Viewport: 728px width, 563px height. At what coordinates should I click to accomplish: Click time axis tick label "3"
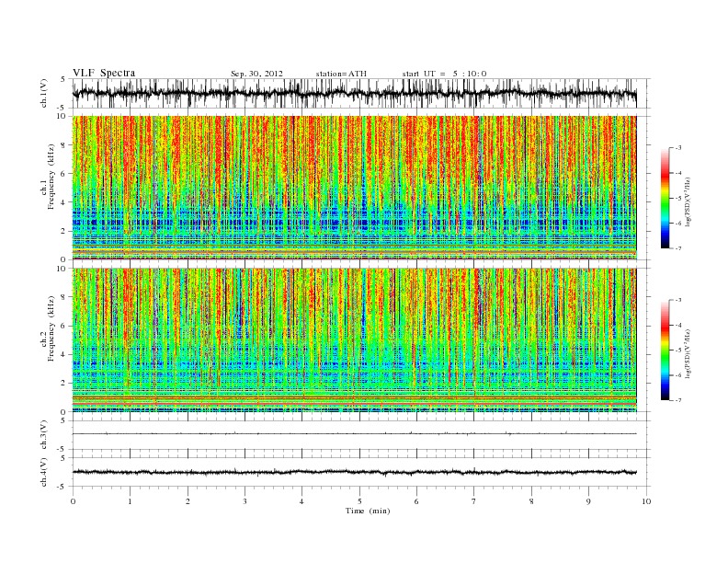tap(245, 501)
